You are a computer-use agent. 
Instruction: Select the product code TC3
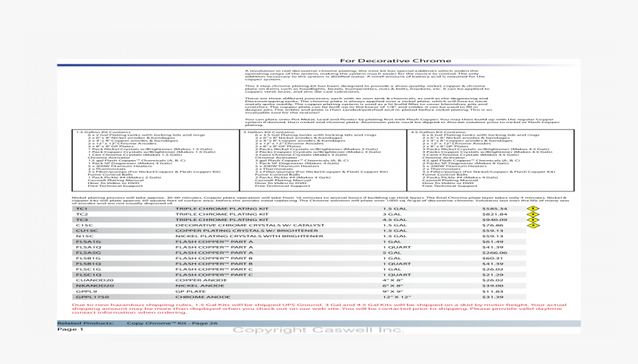82,219
